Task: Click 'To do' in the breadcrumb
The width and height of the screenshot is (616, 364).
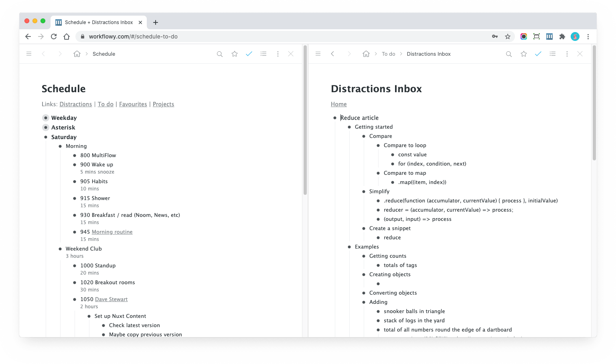Action: [x=388, y=54]
